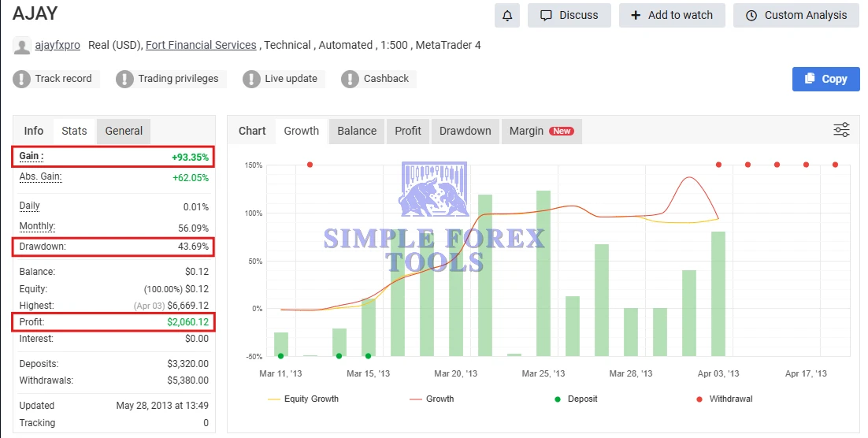Screen dimensions: 868x438
Task: Select the Chart tab heading
Action: (x=252, y=132)
